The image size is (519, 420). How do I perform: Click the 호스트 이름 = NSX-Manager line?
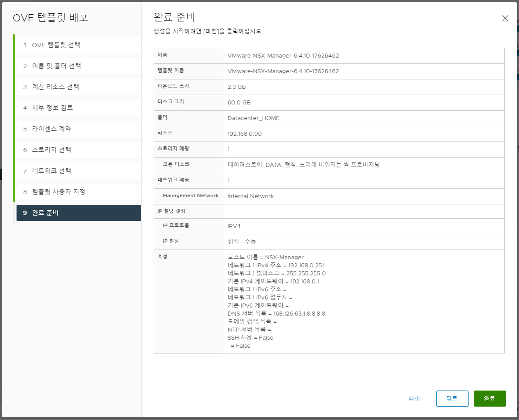point(265,257)
